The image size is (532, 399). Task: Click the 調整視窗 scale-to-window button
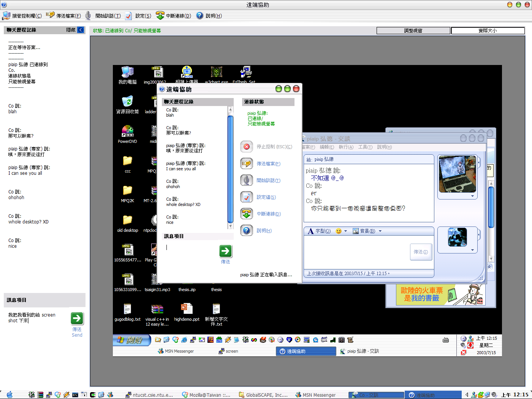point(413,30)
